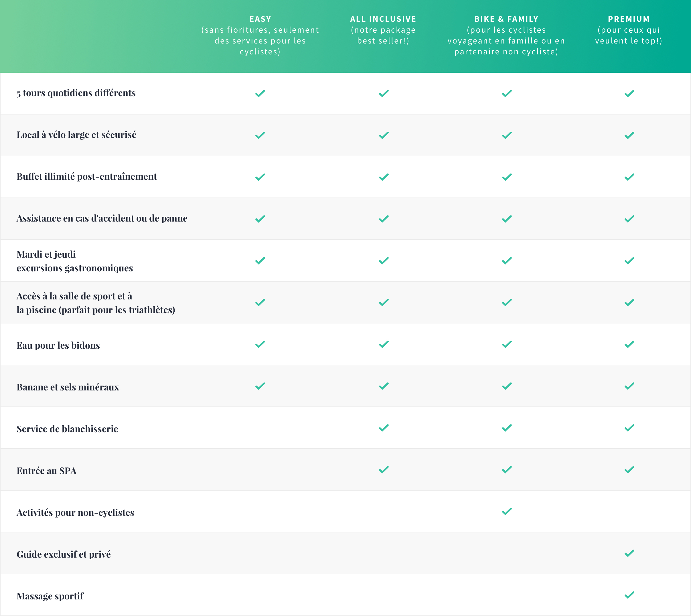Viewport: 691px width, 616px height.
Task: Click the All Inclusive checkmark for Service de blanchisserie
Action: (x=383, y=428)
